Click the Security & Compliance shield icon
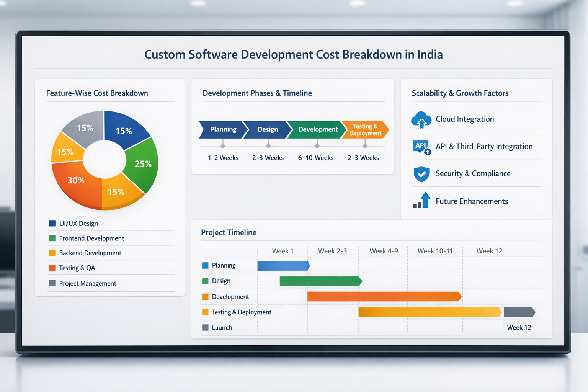 point(421,174)
